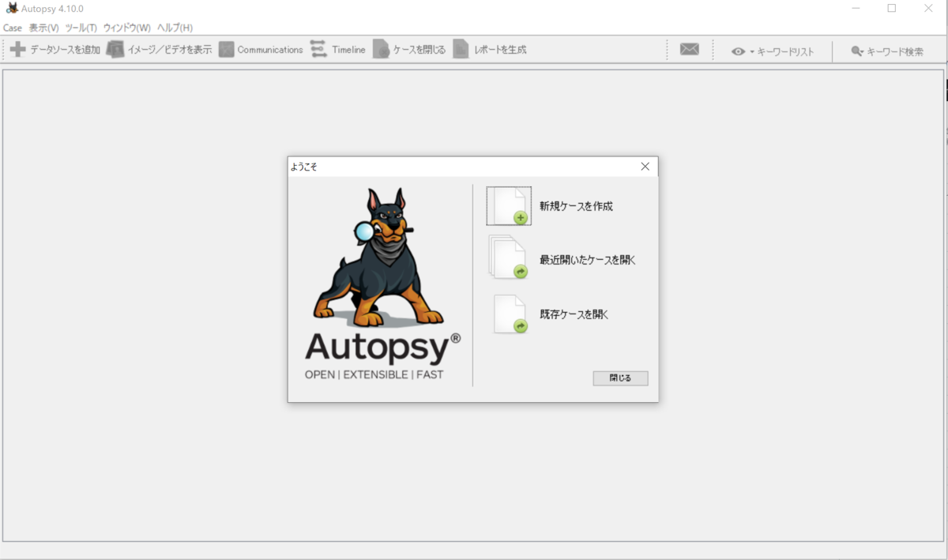Viewport: 948px width, 560px height.
Task: Open the Timeline tool icon
Action: click(319, 49)
